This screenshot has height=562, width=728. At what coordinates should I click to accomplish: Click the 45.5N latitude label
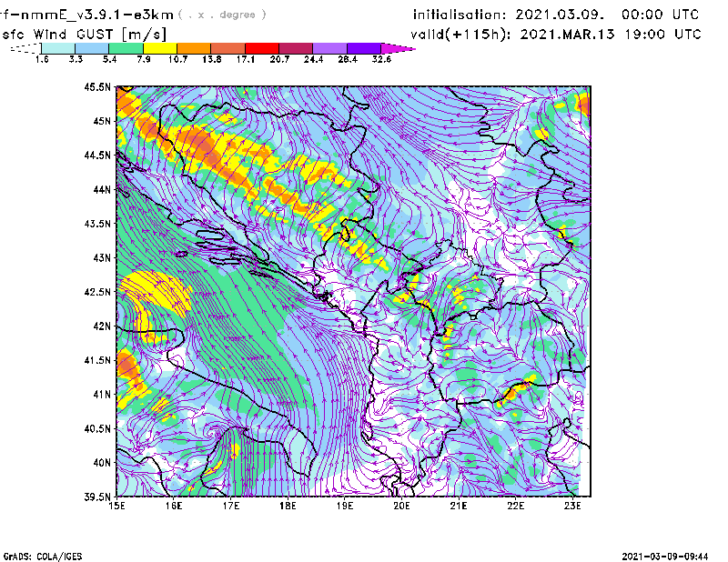point(97,86)
